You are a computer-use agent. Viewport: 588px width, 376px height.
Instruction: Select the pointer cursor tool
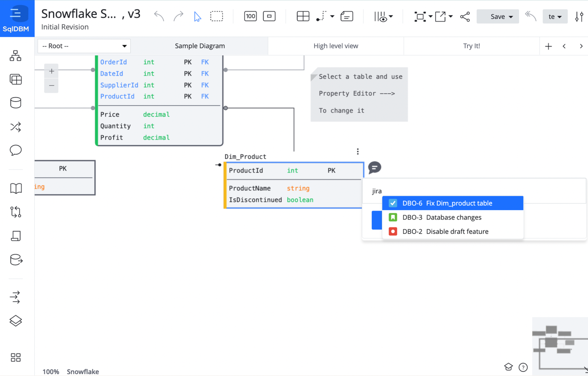197,16
